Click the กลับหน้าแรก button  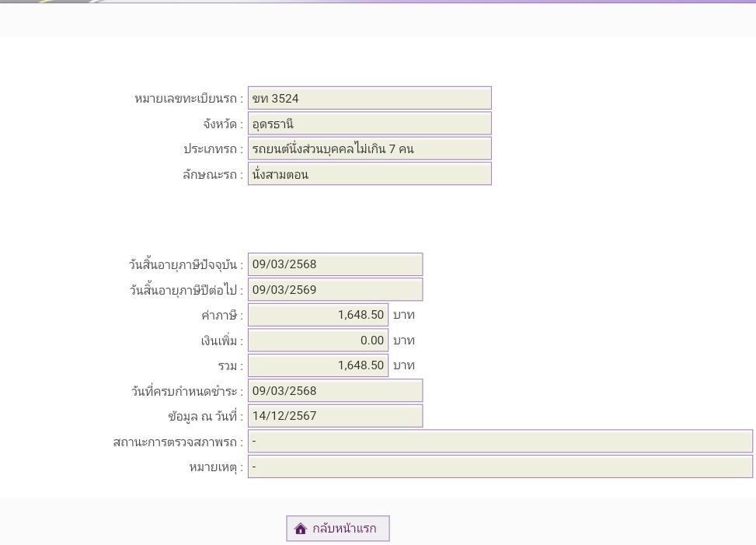pyautogui.click(x=337, y=529)
